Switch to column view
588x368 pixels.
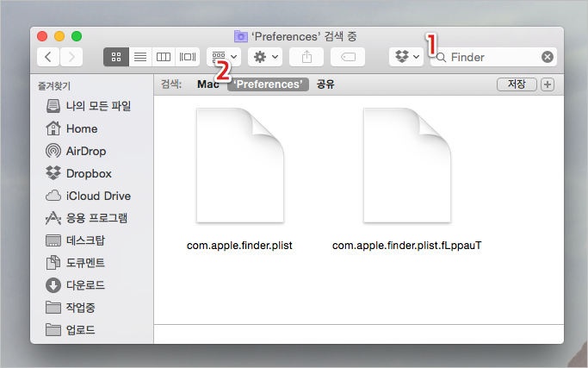coord(164,57)
